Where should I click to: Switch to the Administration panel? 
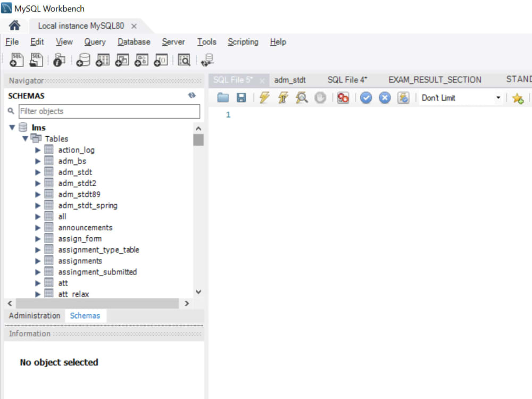[x=34, y=315]
